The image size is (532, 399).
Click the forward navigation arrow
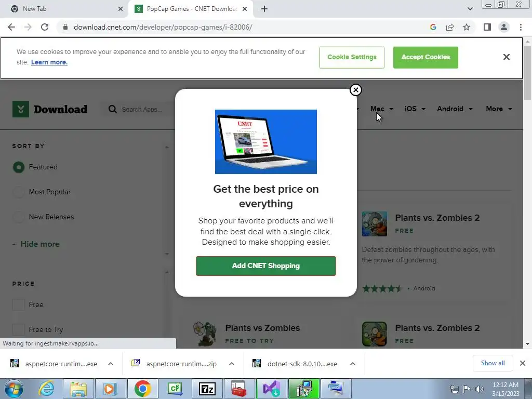[x=28, y=27]
